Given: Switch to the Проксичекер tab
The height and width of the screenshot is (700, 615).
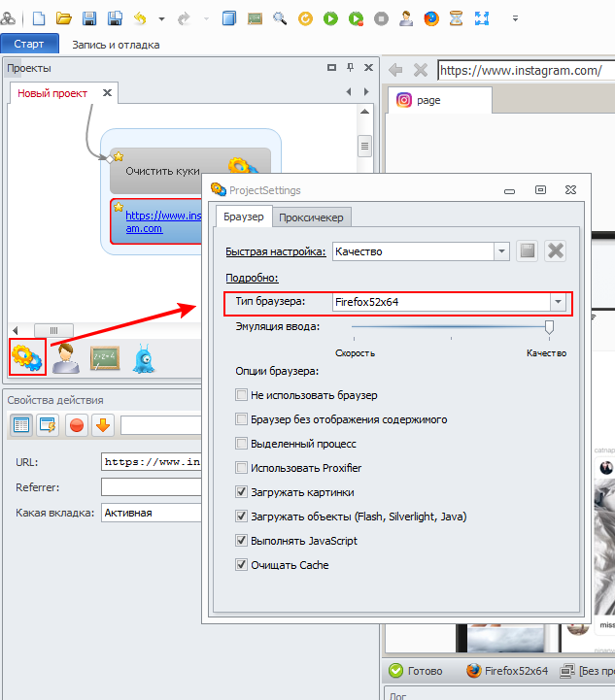Looking at the screenshot, I should 311,217.
